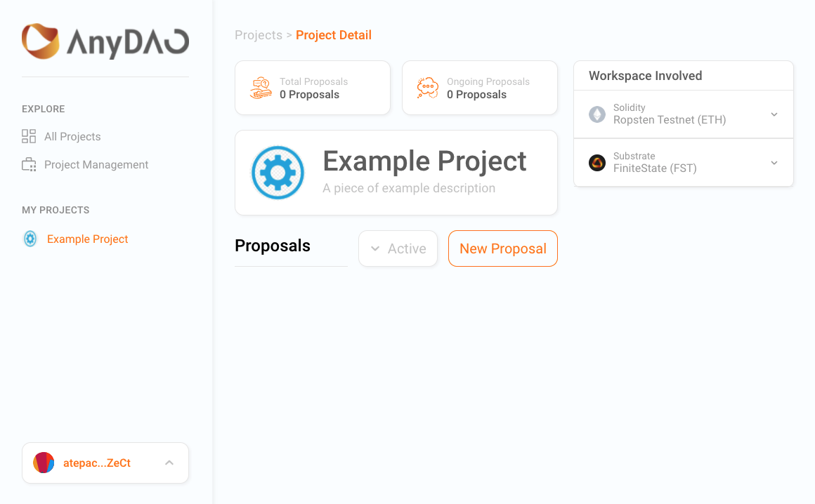Open All Projects in sidebar
815x504 pixels.
(x=72, y=136)
